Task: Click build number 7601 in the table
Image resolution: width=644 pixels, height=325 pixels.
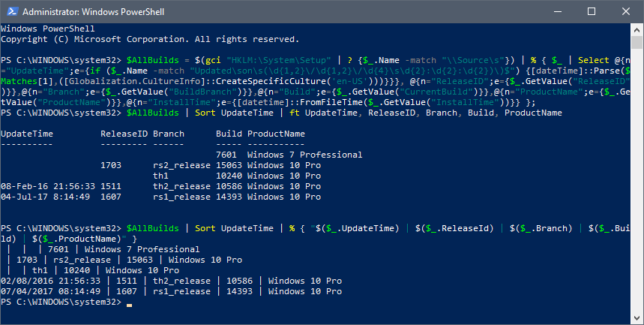Action: pyautogui.click(x=227, y=155)
